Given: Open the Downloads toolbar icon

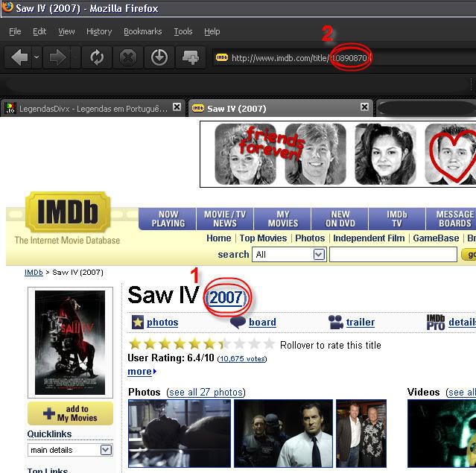Looking at the screenshot, I should (x=159, y=57).
